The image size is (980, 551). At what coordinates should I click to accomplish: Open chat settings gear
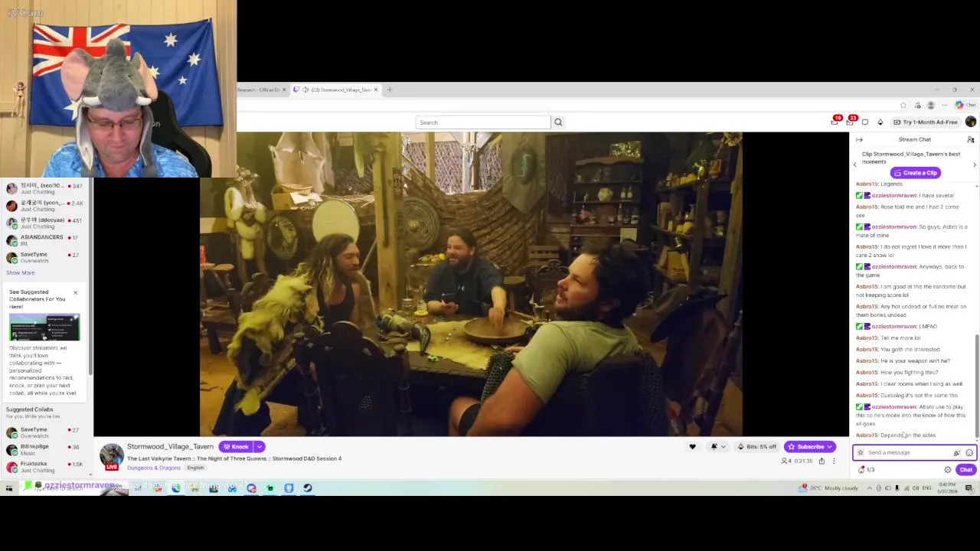[948, 470]
